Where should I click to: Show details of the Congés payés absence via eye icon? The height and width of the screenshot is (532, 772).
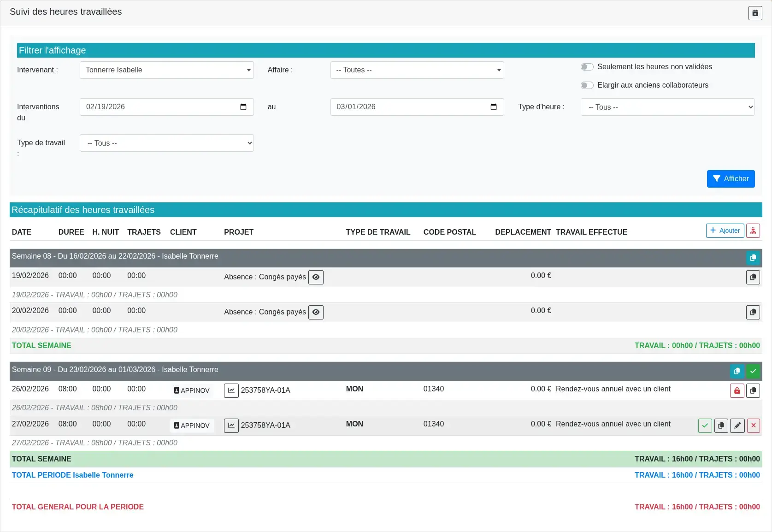point(316,277)
